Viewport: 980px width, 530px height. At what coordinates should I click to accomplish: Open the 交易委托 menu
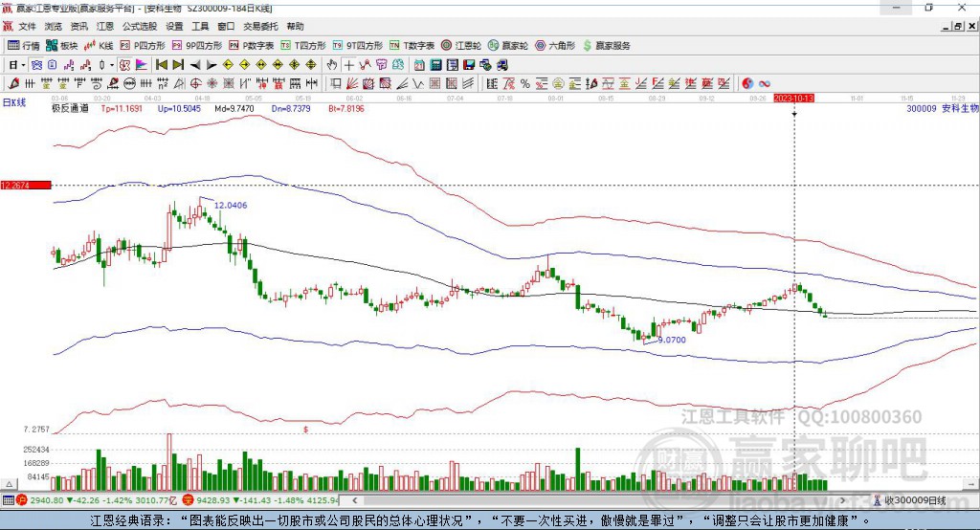260,26
